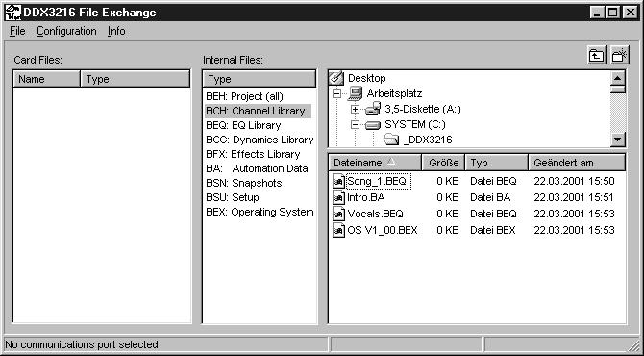Click the Name column header in Card Files

47,79
